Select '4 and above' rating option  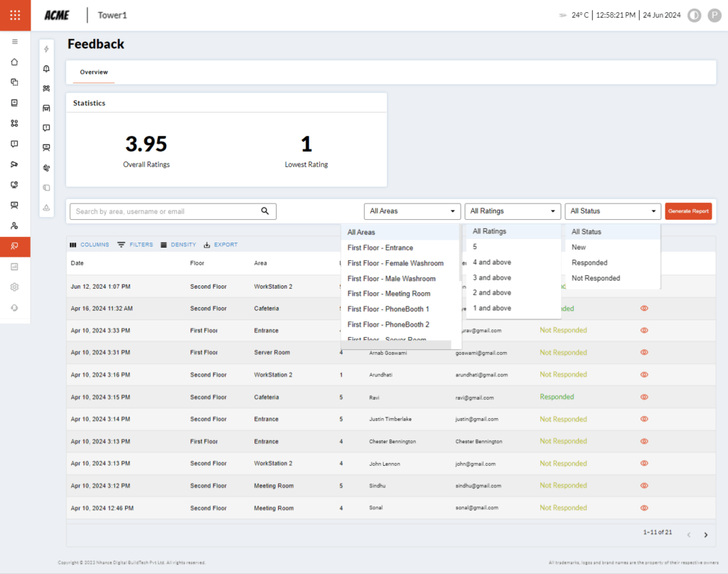[492, 262]
